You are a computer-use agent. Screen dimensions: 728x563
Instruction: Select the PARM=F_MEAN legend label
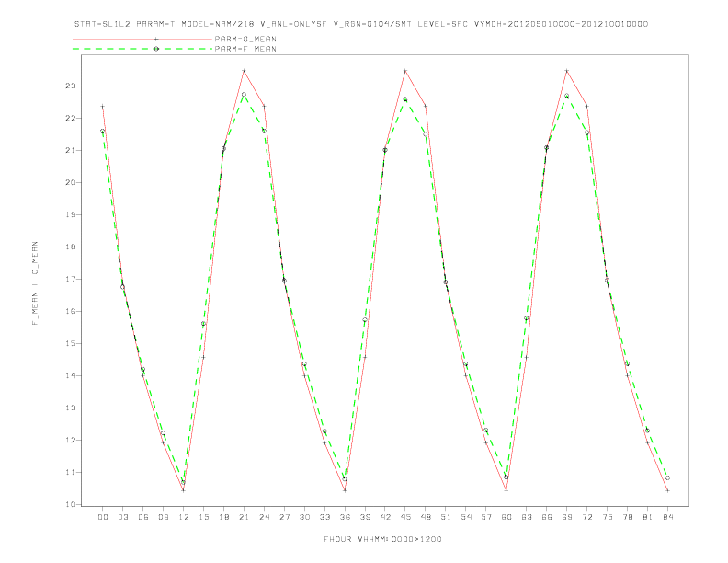(x=245, y=49)
